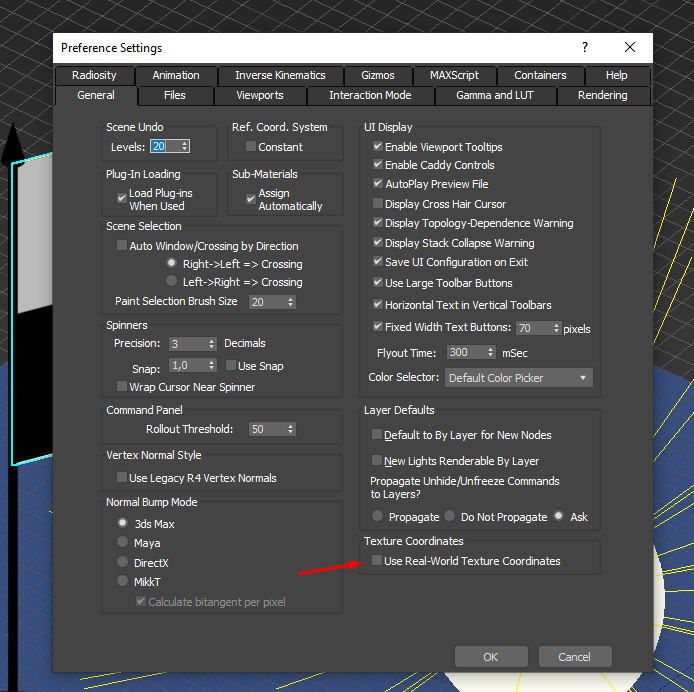Enable Default to By Layer for New Nodes
Viewport: 694px width, 692px height.
[377, 434]
